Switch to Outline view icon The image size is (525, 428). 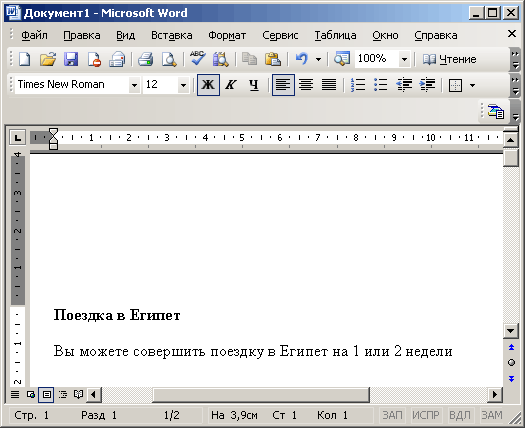(63, 395)
